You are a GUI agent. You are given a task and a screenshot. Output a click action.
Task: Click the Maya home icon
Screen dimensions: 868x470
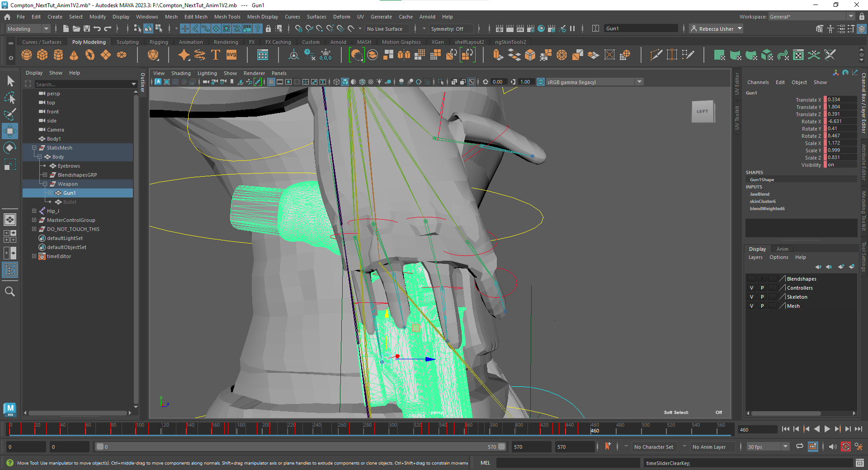tap(7, 17)
